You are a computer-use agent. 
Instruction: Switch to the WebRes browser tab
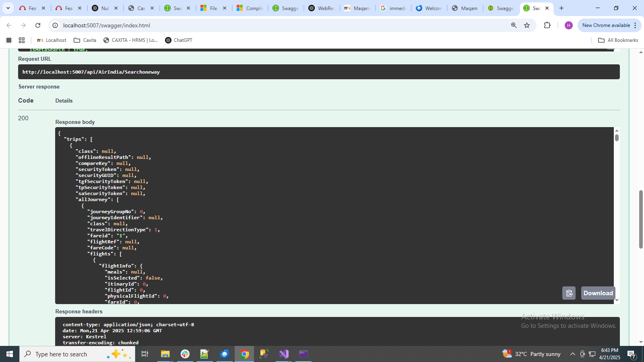pyautogui.click(x=322, y=8)
